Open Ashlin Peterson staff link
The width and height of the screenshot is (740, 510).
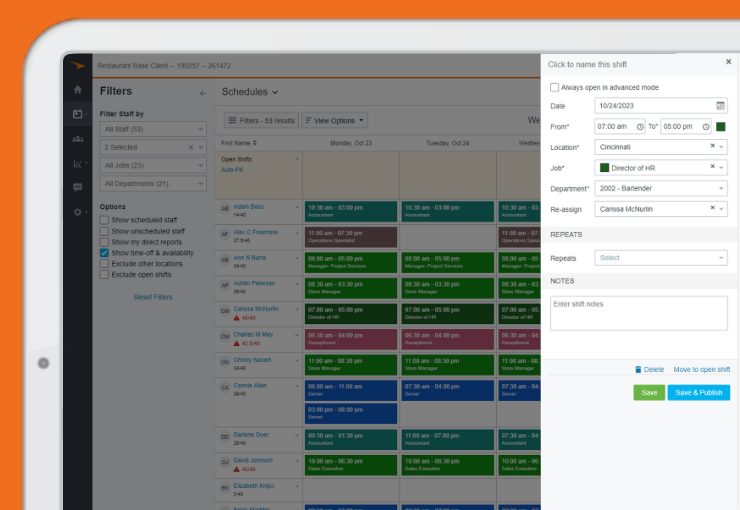[x=254, y=283]
